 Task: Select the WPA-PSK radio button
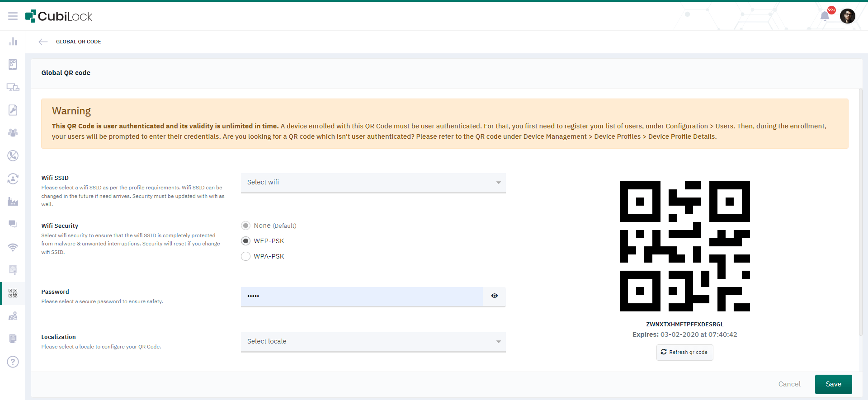[245, 256]
